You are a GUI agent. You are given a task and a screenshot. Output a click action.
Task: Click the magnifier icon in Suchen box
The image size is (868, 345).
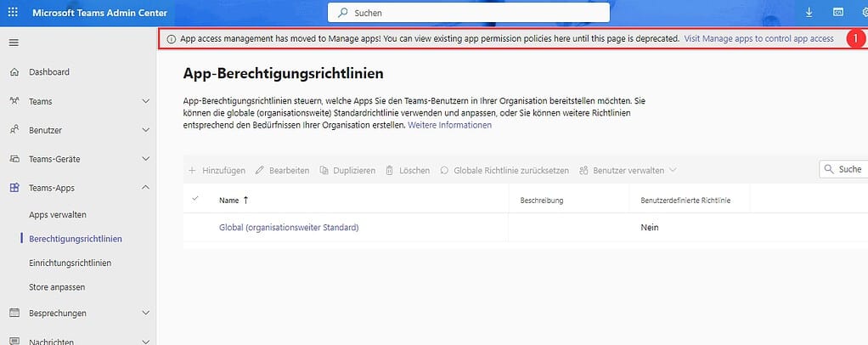pyautogui.click(x=343, y=12)
